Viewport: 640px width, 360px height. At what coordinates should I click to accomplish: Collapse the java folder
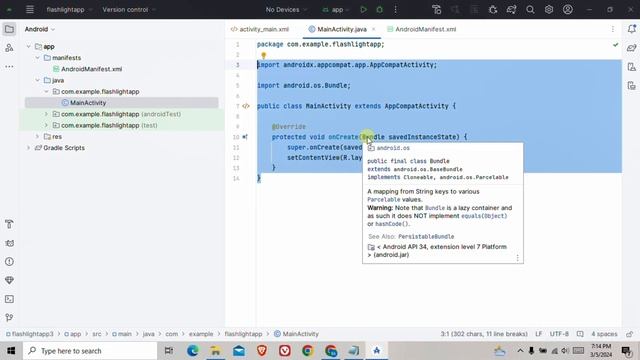click(38, 80)
